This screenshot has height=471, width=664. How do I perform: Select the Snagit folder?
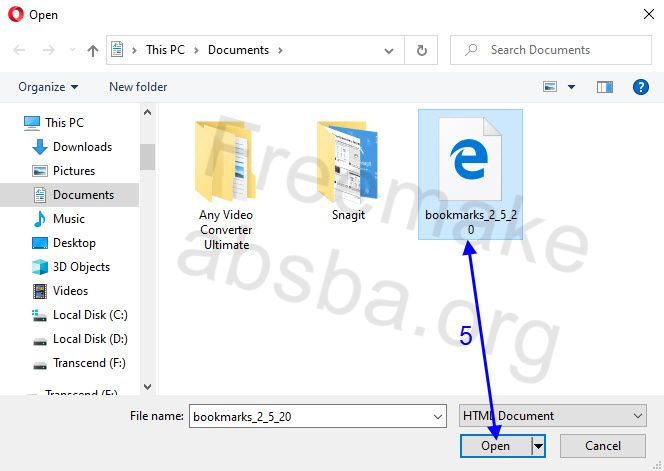click(348, 171)
